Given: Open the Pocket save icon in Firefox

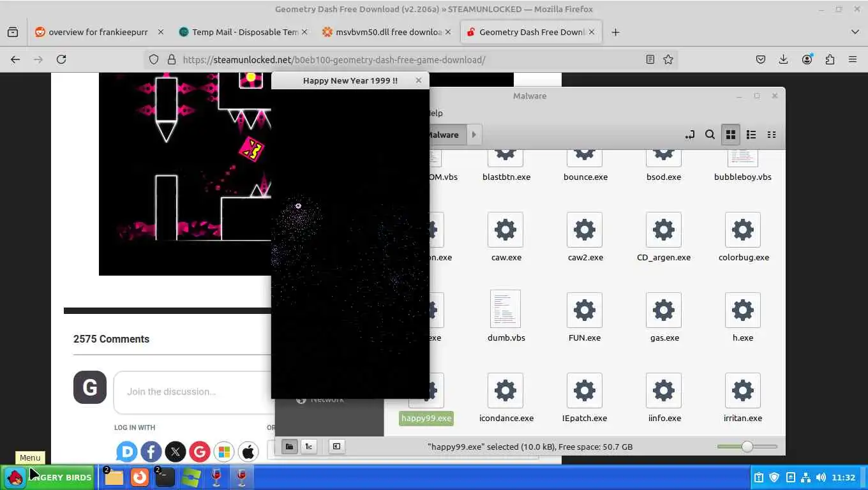Looking at the screenshot, I should [761, 59].
